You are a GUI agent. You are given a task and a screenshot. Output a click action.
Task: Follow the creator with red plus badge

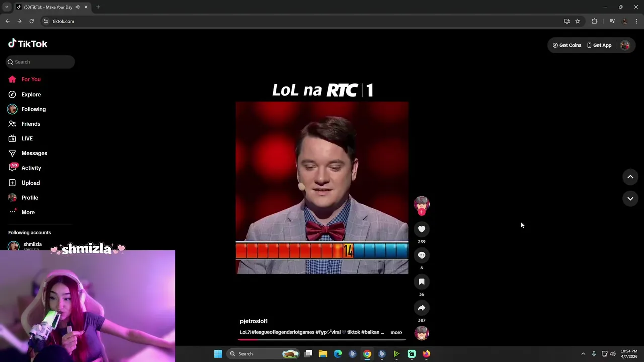point(422,212)
